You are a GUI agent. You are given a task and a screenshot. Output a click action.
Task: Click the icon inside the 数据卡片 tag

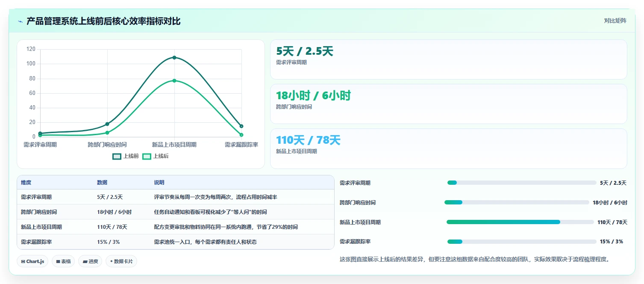tap(111, 261)
